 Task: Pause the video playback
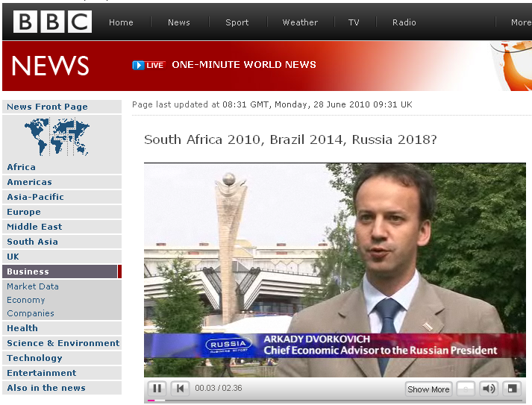157,389
